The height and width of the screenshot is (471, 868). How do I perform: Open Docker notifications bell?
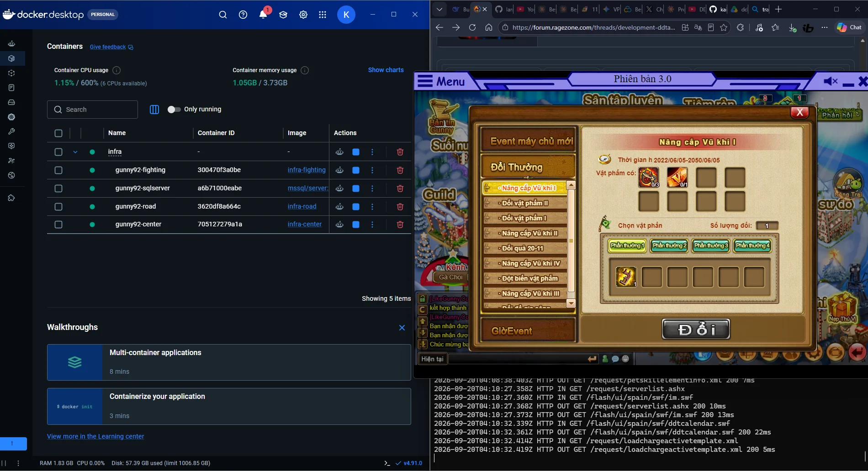click(x=264, y=14)
